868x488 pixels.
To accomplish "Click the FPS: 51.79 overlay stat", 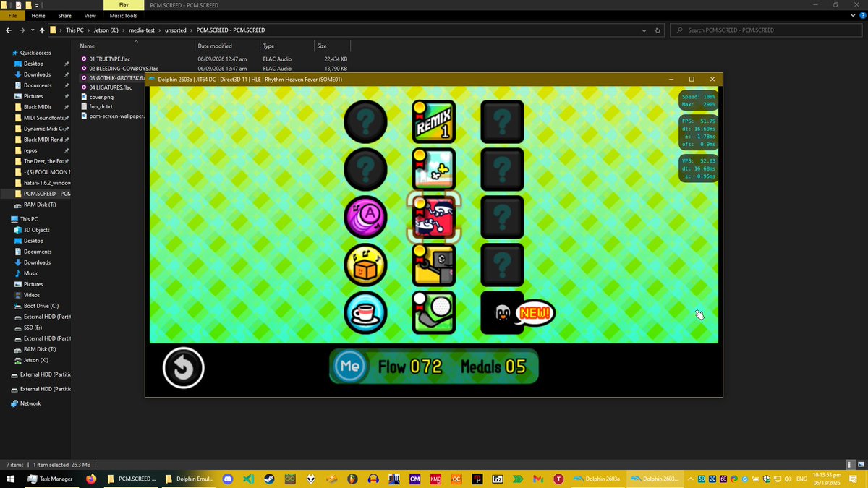I will [699, 121].
